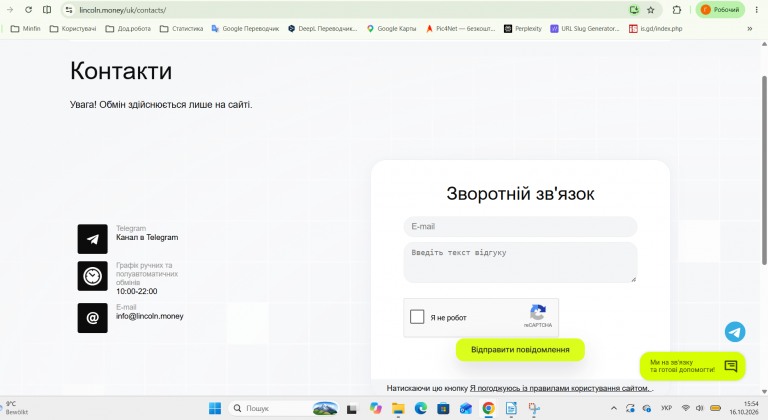View site information icon in address bar
Screen dimensions: 768x420
pos(69,10)
